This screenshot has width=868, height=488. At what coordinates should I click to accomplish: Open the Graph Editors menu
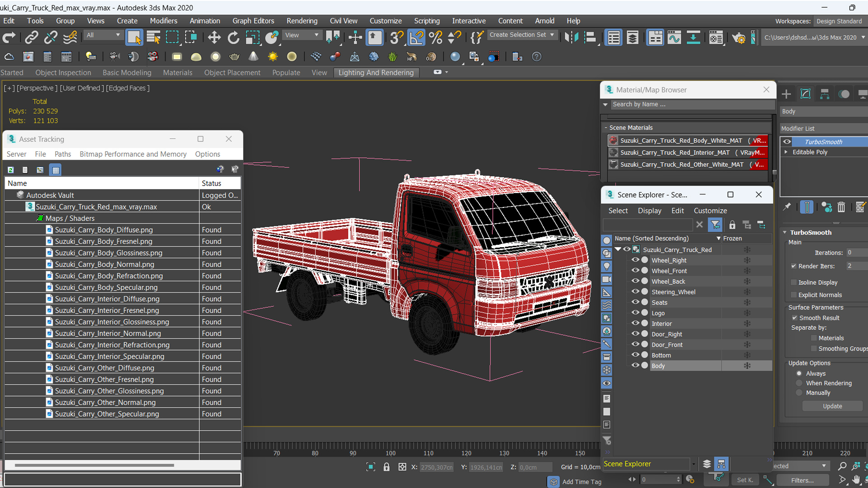click(253, 21)
